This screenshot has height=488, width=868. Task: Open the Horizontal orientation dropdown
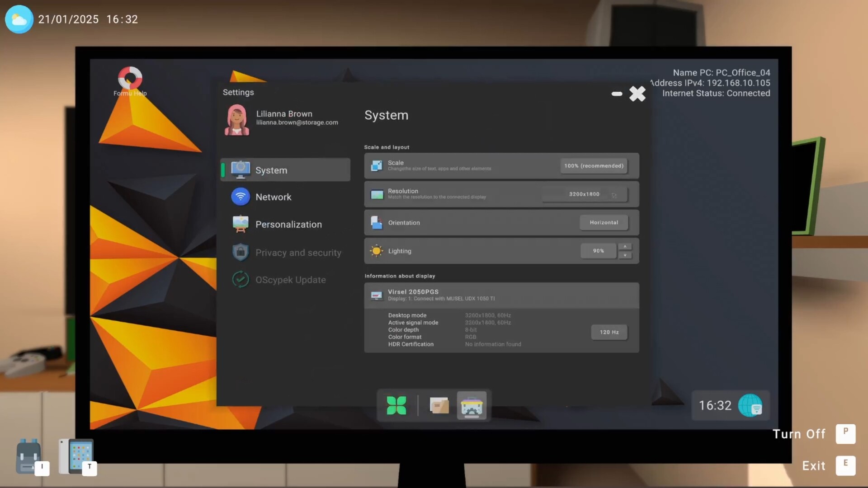tap(604, 222)
